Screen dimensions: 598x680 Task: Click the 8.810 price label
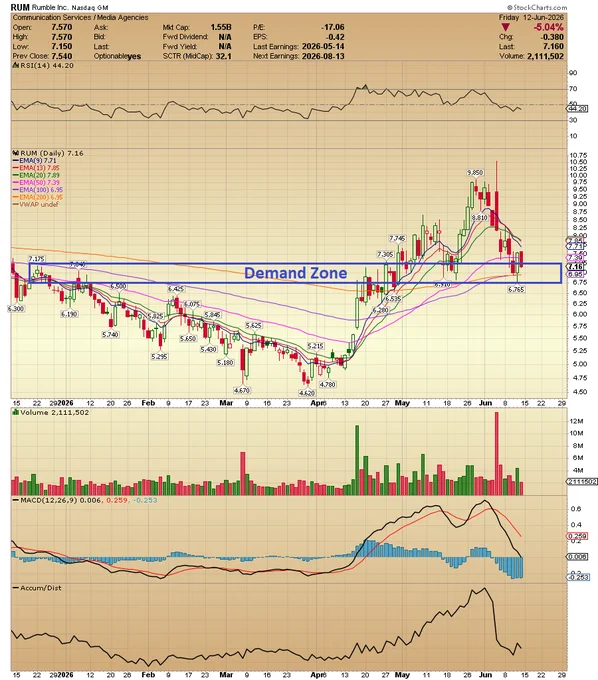pyautogui.click(x=479, y=218)
